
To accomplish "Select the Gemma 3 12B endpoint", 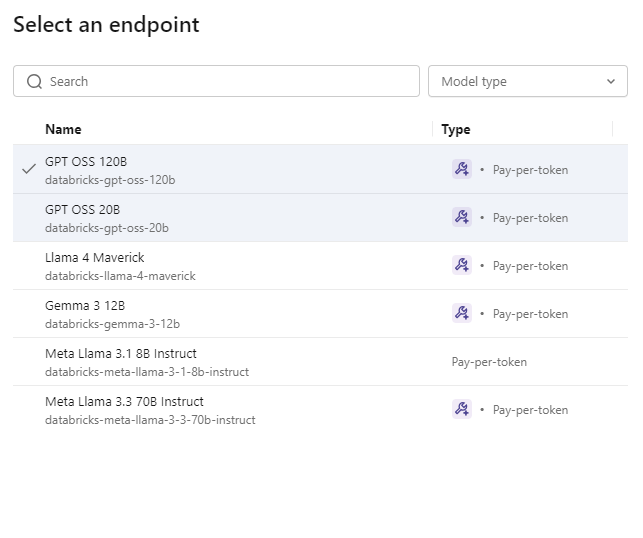I will click(320, 313).
